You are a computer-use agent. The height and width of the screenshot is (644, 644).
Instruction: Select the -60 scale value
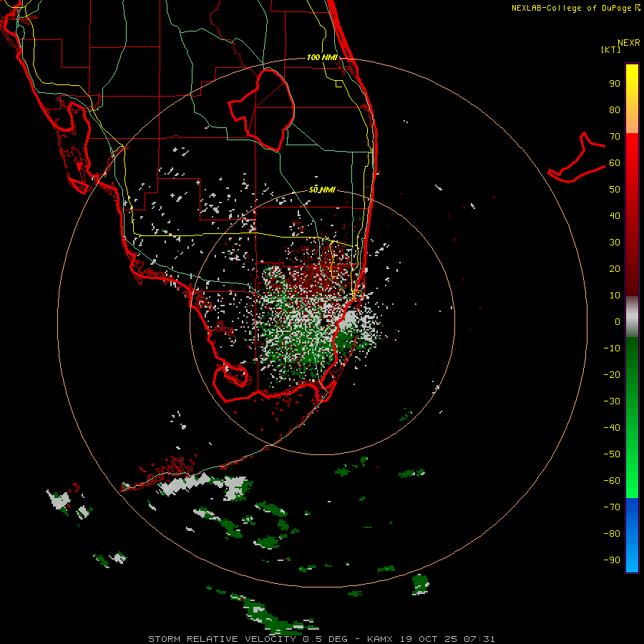click(612, 481)
